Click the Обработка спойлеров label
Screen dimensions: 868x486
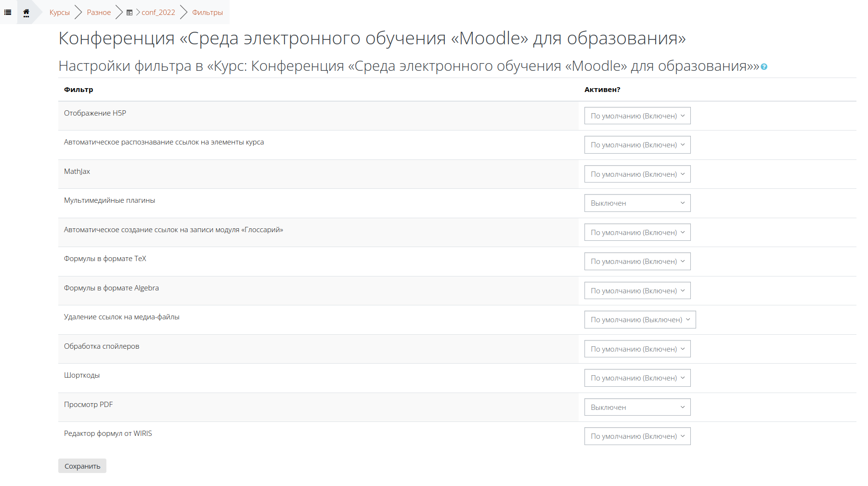coord(102,346)
